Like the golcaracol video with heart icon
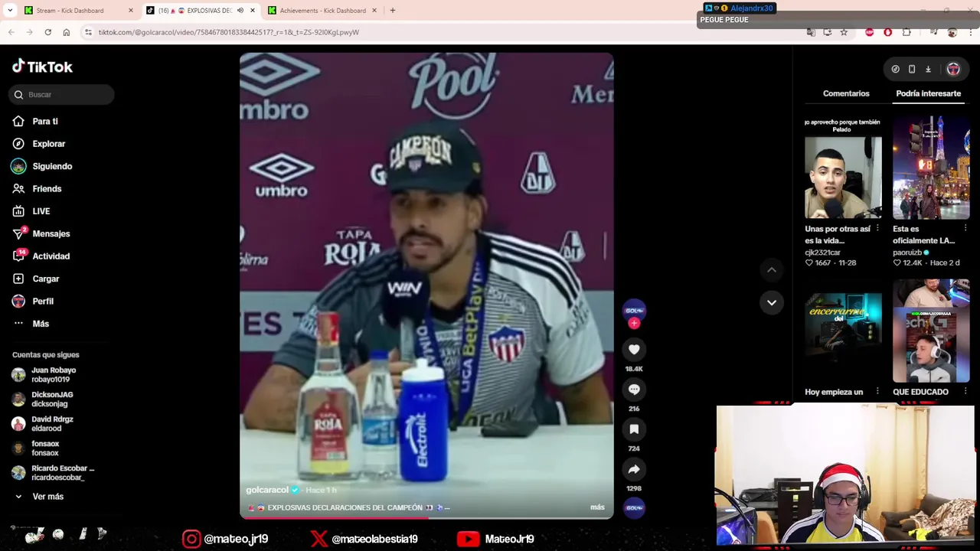This screenshot has height=551, width=980. point(634,350)
